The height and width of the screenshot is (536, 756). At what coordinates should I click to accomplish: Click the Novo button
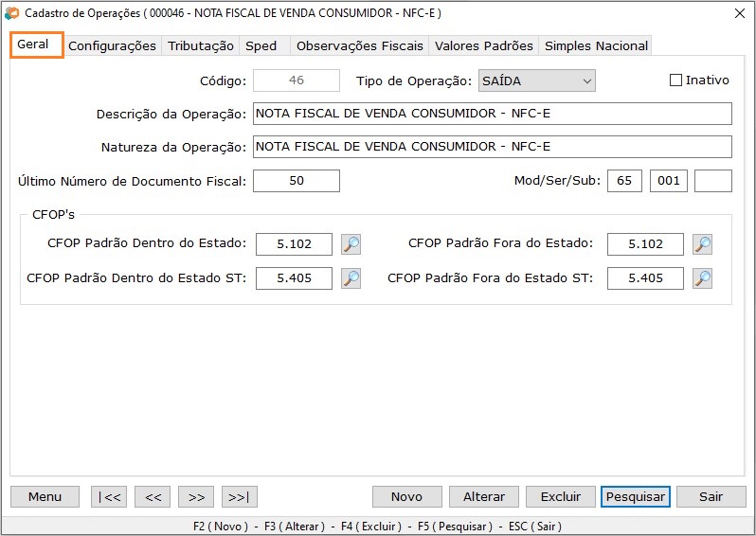406,497
